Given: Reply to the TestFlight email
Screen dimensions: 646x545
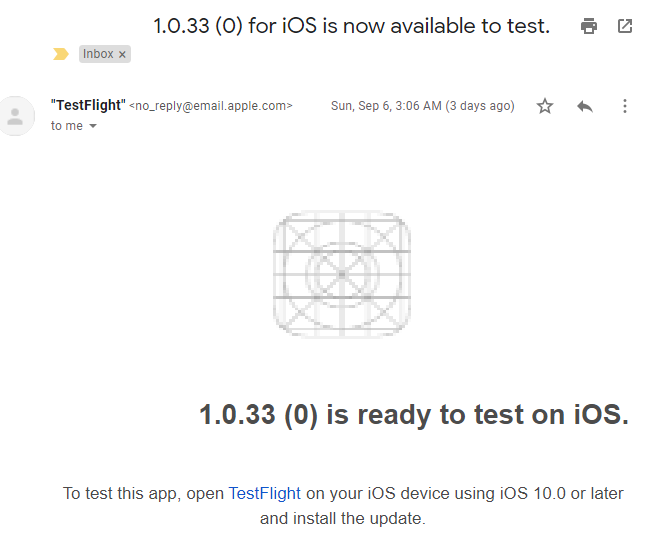Looking at the screenshot, I should click(x=585, y=106).
